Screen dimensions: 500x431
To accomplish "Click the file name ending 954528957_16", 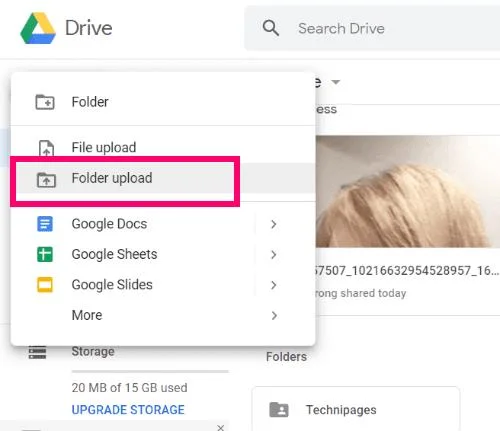I will click(x=407, y=270).
